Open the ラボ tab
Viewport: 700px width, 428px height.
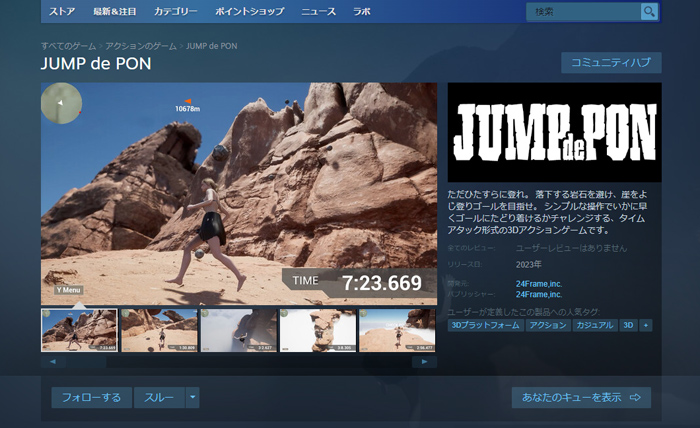click(362, 12)
